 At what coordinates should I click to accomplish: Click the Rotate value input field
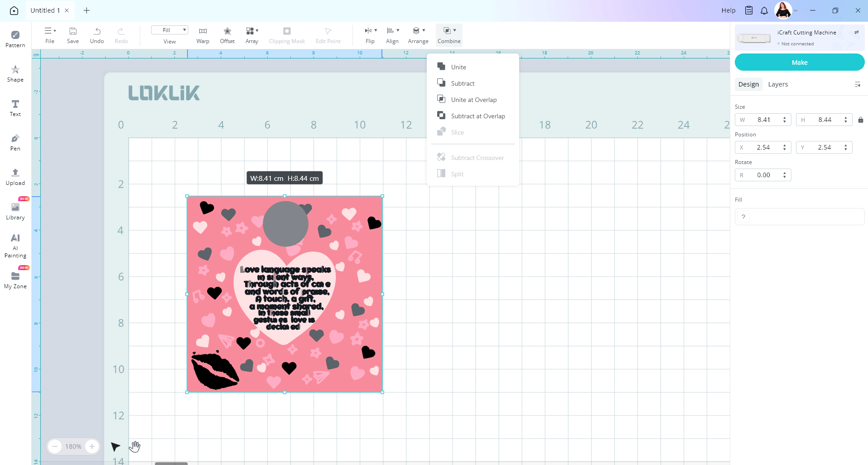click(x=763, y=175)
